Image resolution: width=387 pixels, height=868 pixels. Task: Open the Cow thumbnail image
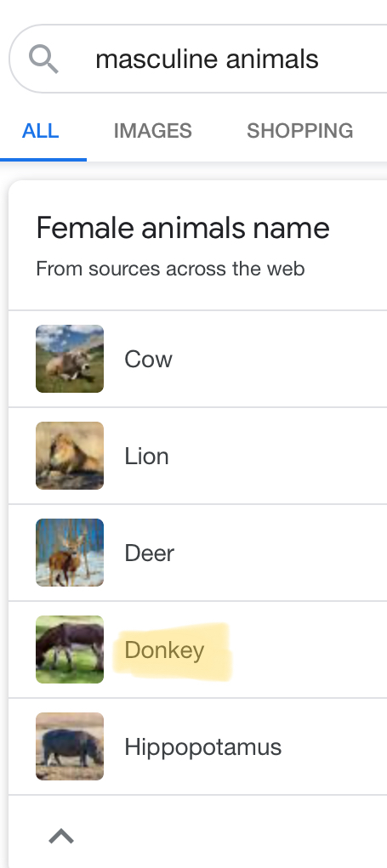click(x=70, y=359)
